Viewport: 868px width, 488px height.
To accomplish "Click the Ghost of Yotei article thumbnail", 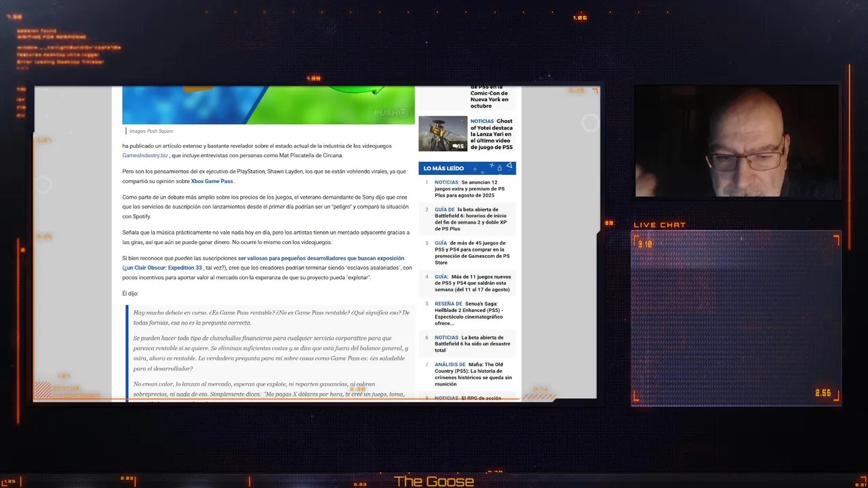I will pyautogui.click(x=443, y=134).
